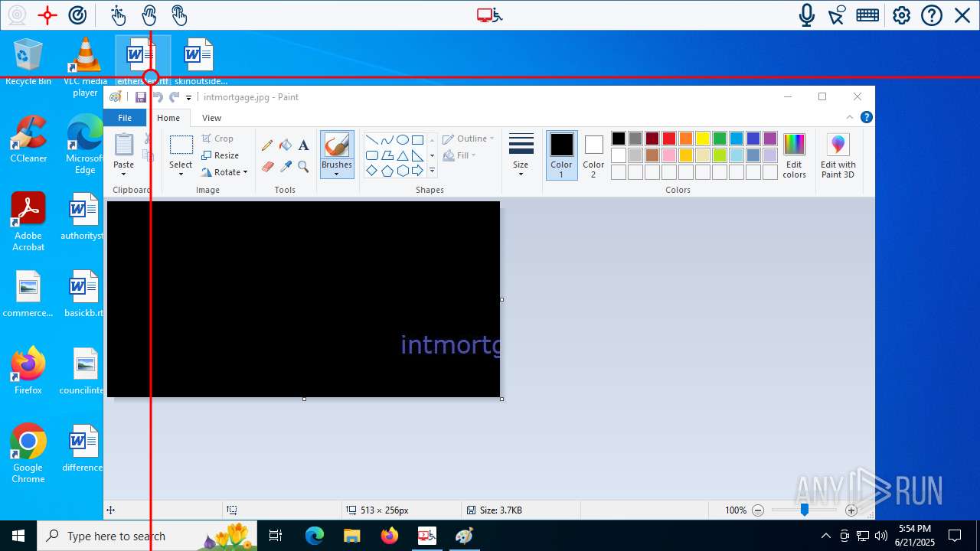Click the Undo arrow in Paint title bar
The height and width of the screenshot is (551, 980).
tap(158, 97)
